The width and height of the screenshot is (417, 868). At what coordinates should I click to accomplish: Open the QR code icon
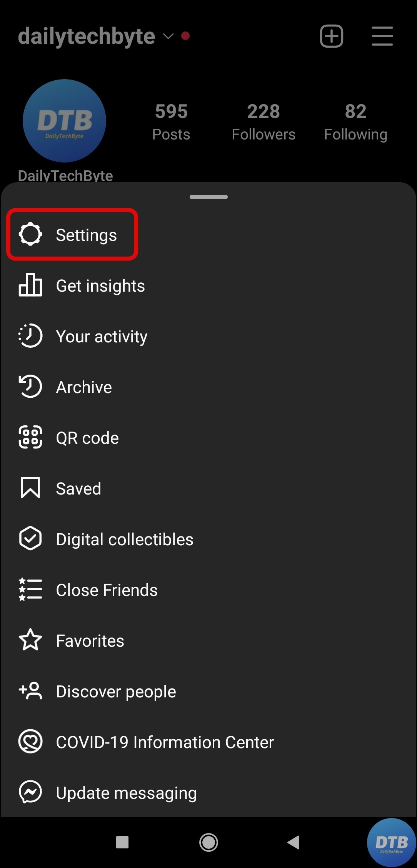[x=30, y=437]
